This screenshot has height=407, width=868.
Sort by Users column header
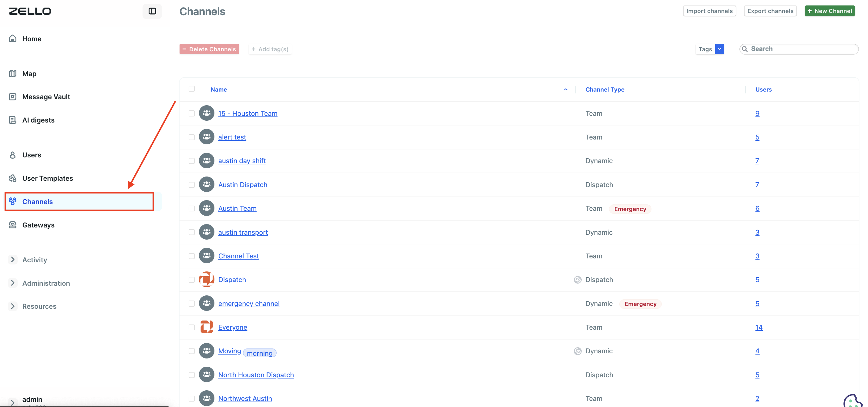point(763,89)
